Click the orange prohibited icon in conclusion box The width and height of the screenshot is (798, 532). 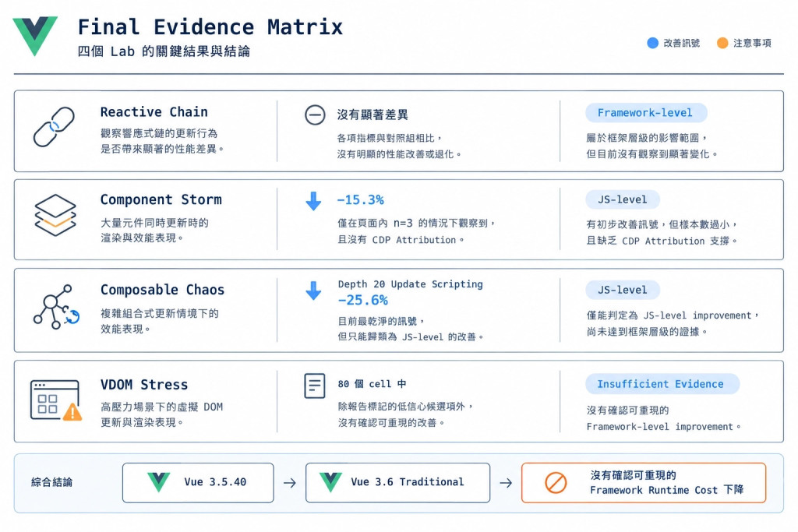[x=556, y=483]
